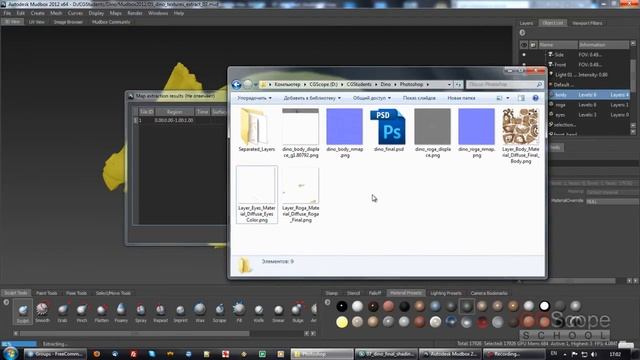Open the Photoshop folder taskbar button
Screen dimensions: 640x360
coord(322,353)
